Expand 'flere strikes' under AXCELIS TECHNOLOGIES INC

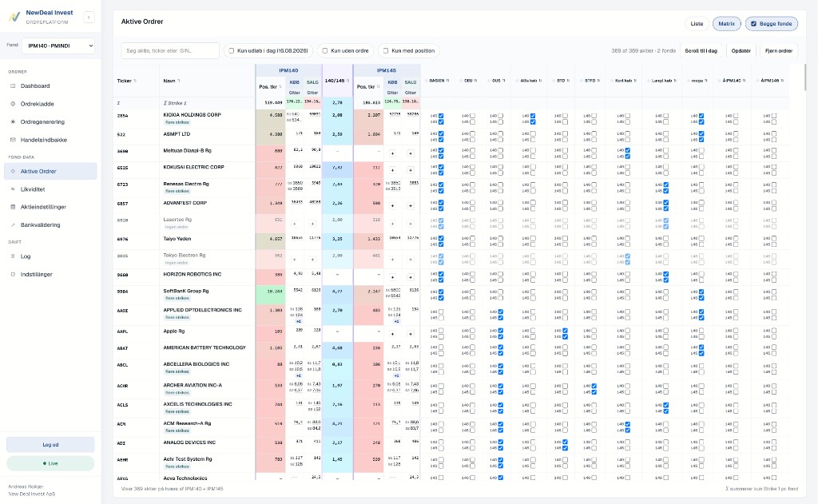tap(177, 411)
